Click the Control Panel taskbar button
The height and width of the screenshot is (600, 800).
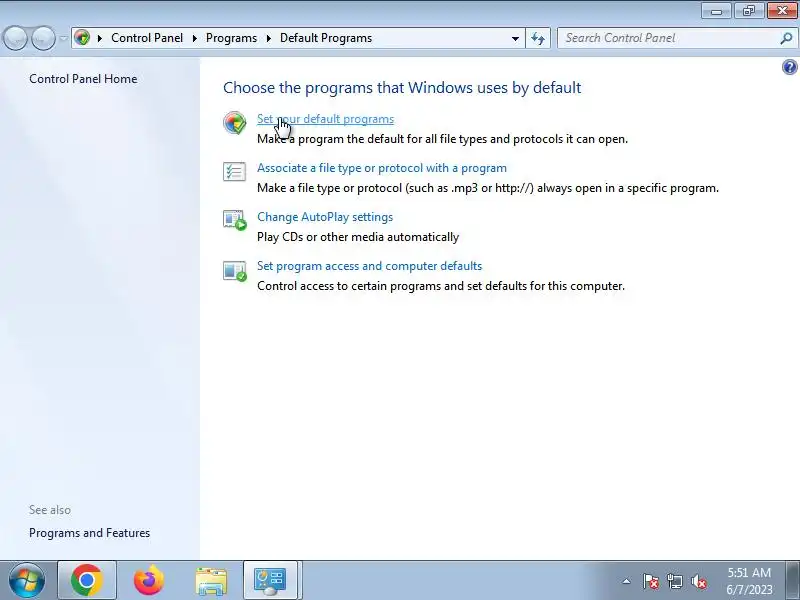(271, 580)
